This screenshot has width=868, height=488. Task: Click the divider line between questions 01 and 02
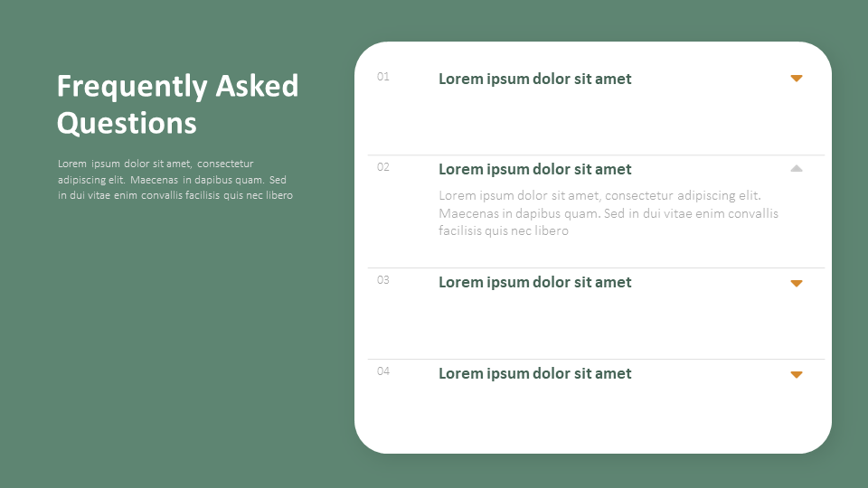coord(596,155)
